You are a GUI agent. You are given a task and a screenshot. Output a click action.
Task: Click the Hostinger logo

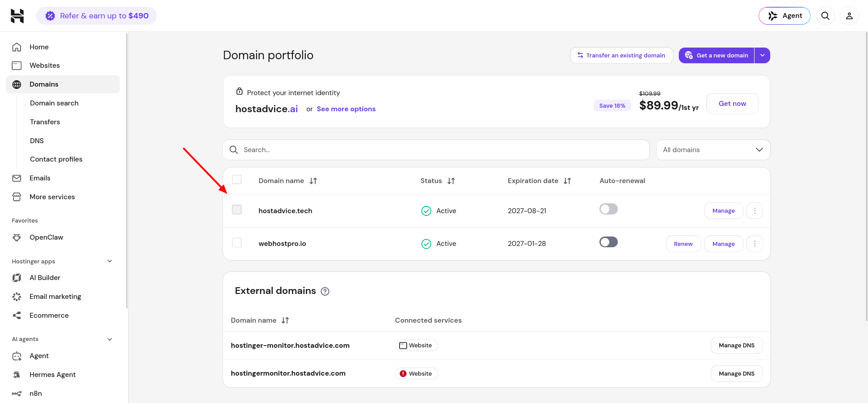coord(17,16)
